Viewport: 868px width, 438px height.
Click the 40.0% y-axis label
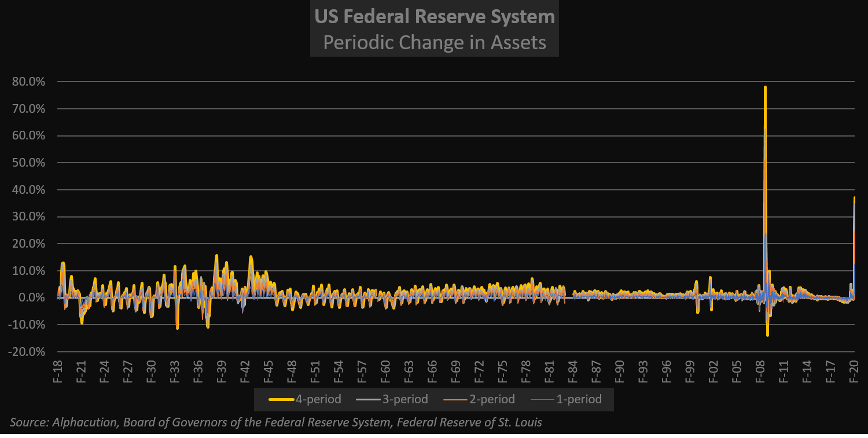(28, 190)
